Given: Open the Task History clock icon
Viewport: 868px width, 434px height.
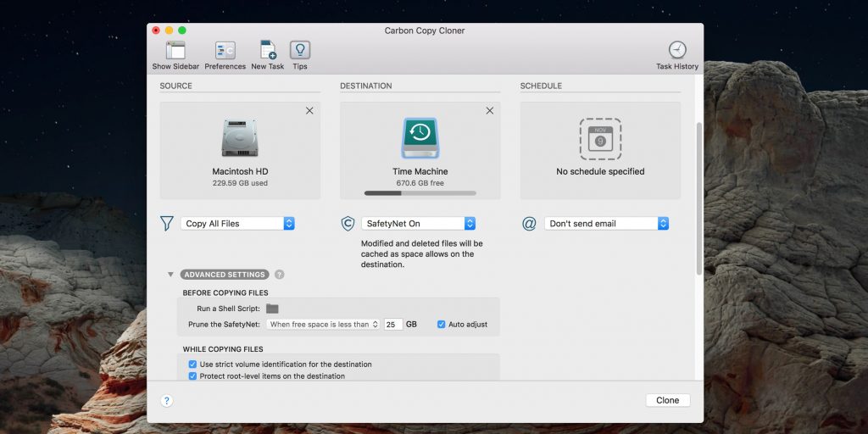Looking at the screenshot, I should click(x=677, y=50).
